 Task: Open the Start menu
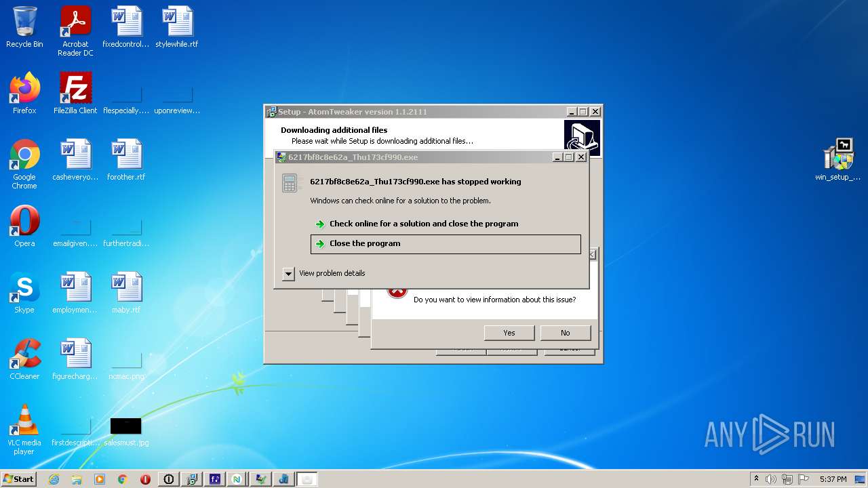point(18,479)
